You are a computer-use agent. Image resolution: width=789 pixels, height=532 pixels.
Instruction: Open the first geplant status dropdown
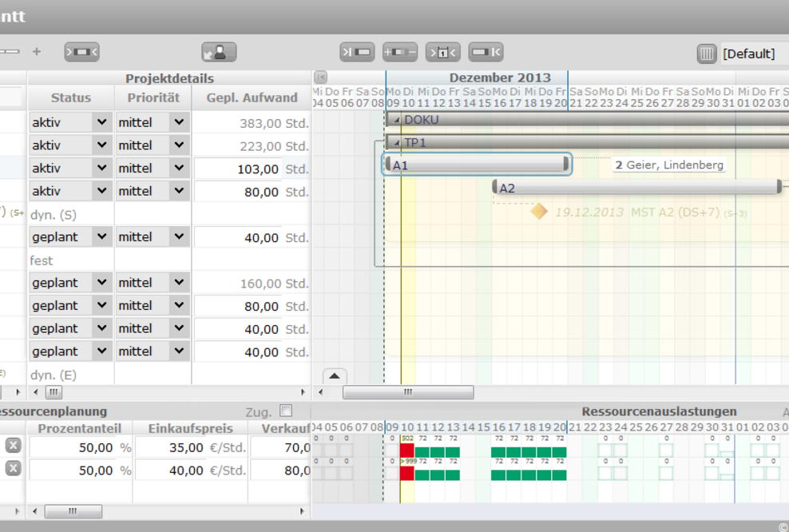pos(101,237)
